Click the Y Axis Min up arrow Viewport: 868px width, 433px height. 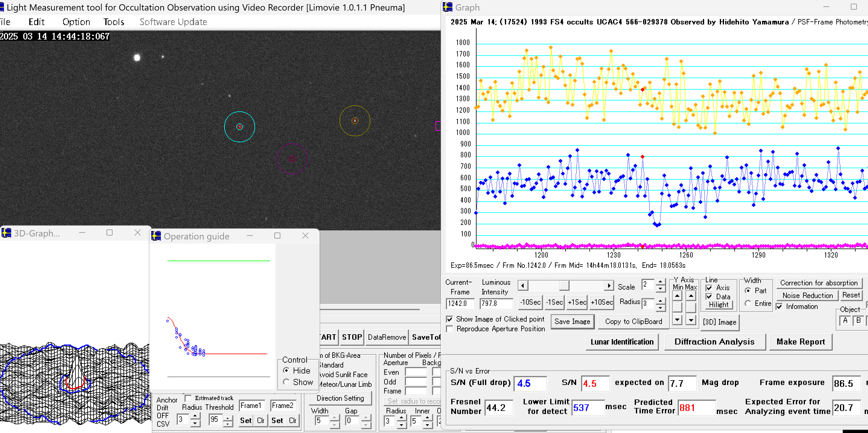[677, 296]
